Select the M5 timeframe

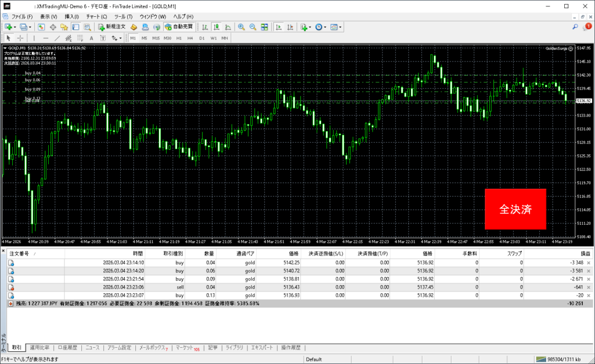pos(144,38)
